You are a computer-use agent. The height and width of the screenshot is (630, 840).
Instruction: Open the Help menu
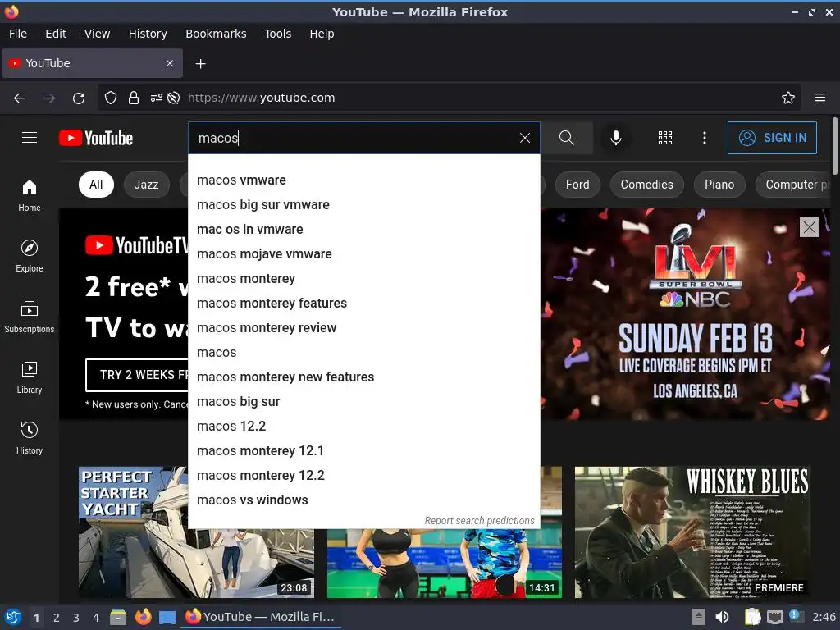click(x=322, y=34)
